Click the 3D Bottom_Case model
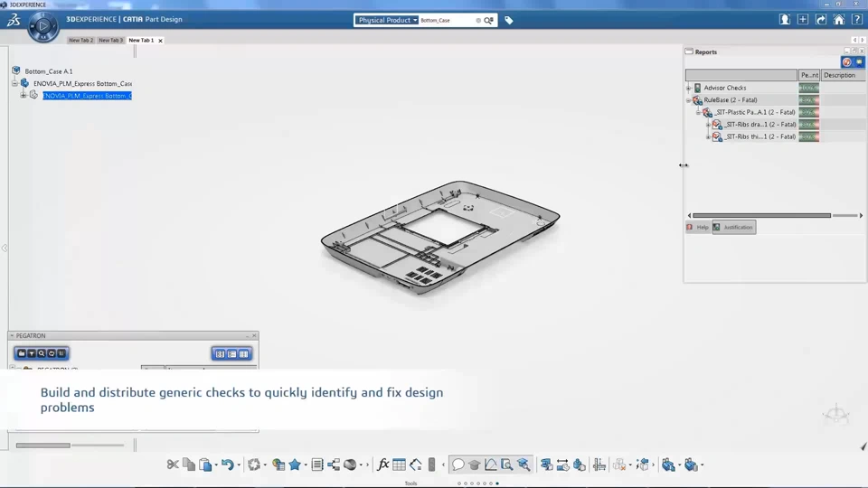Image resolution: width=868 pixels, height=488 pixels. [x=440, y=238]
